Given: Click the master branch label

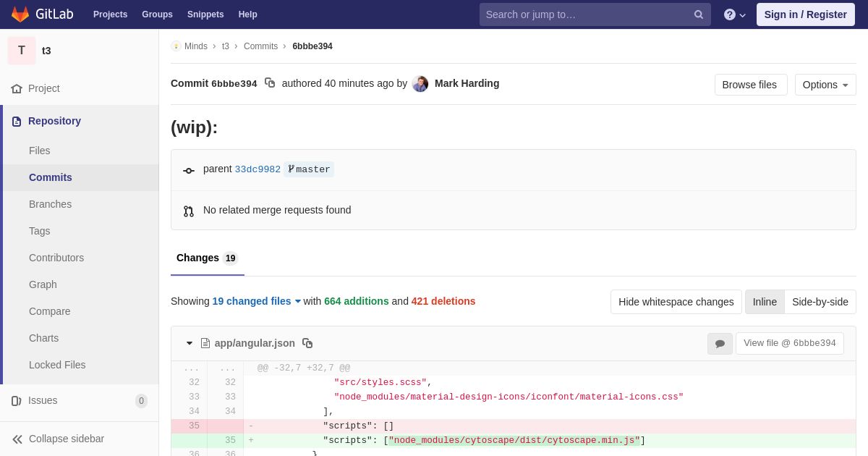Looking at the screenshot, I should pyautogui.click(x=309, y=169).
